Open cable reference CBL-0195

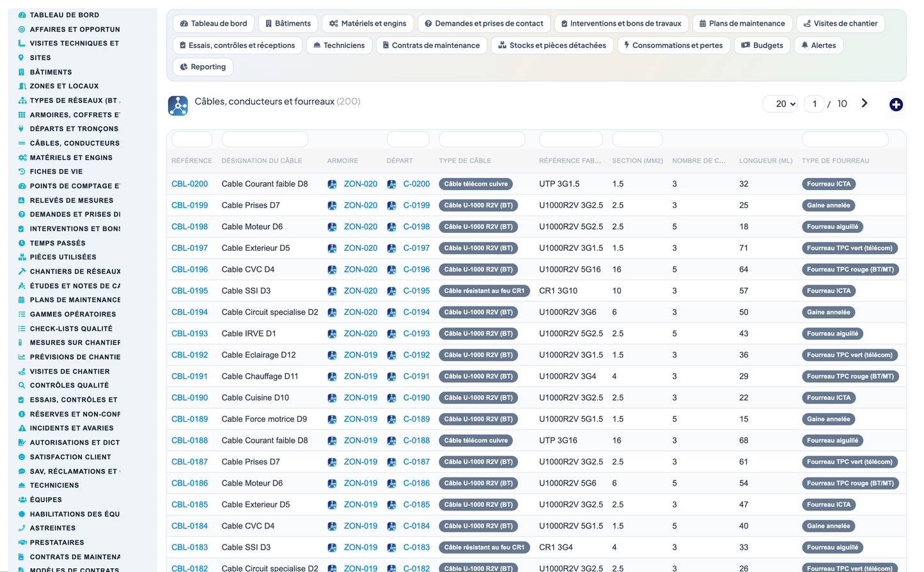pos(189,291)
